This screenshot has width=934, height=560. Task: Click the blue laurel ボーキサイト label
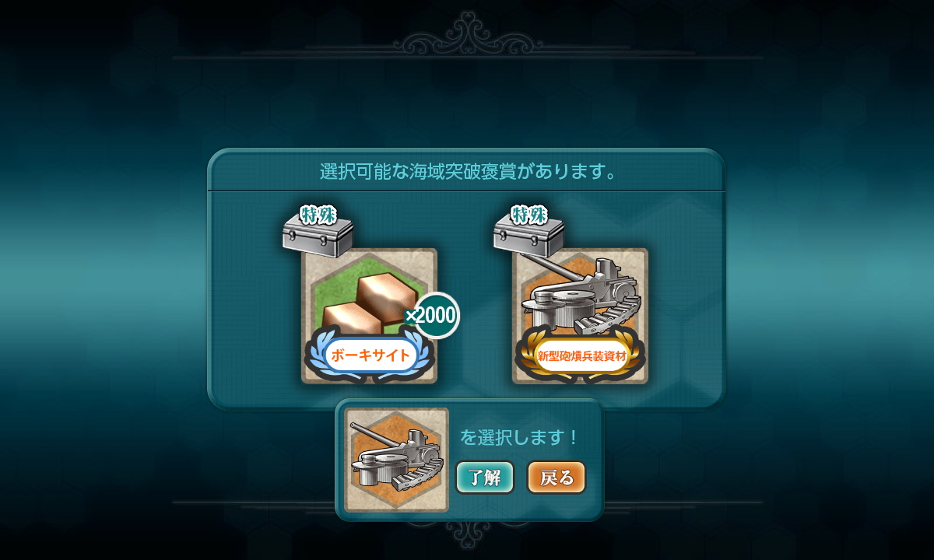[370, 355]
